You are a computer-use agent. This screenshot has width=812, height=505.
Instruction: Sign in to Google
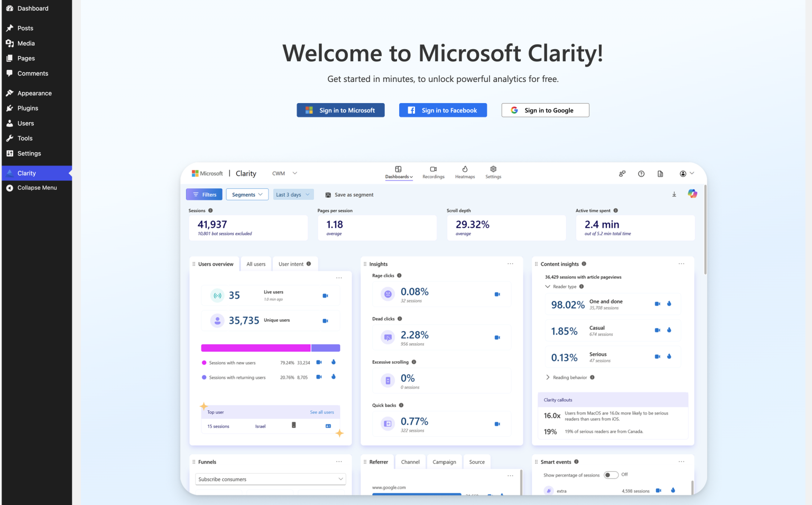tap(545, 110)
